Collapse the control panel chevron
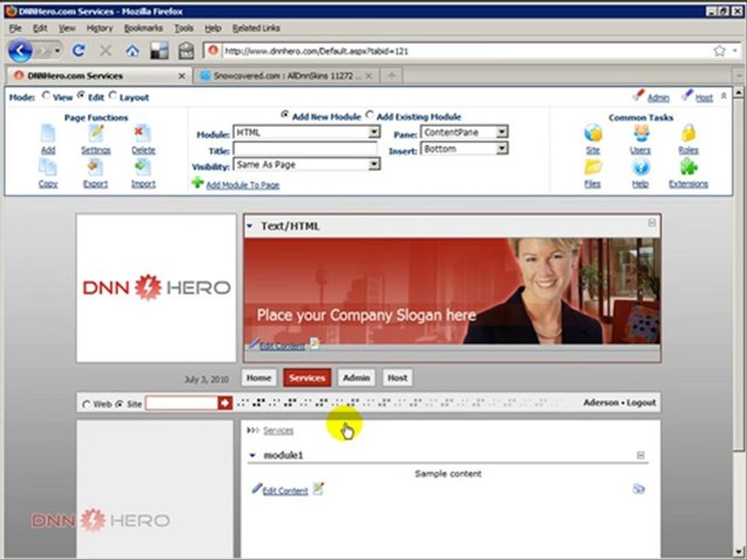 click(724, 96)
